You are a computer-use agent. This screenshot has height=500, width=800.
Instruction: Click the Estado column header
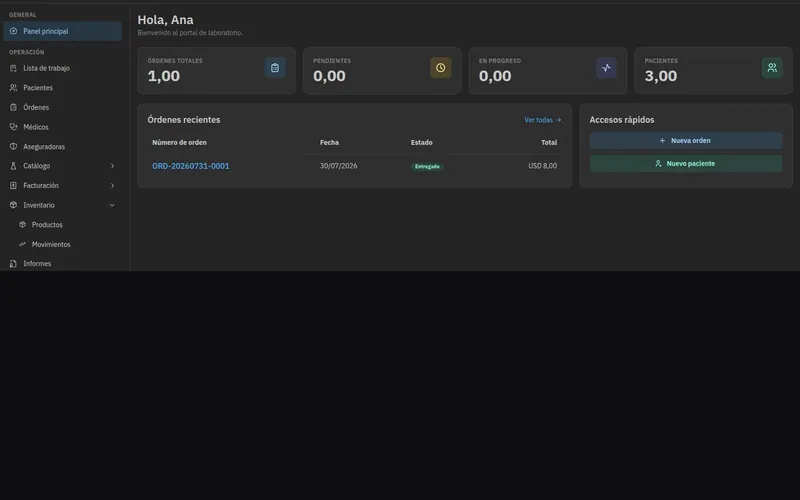click(x=421, y=142)
